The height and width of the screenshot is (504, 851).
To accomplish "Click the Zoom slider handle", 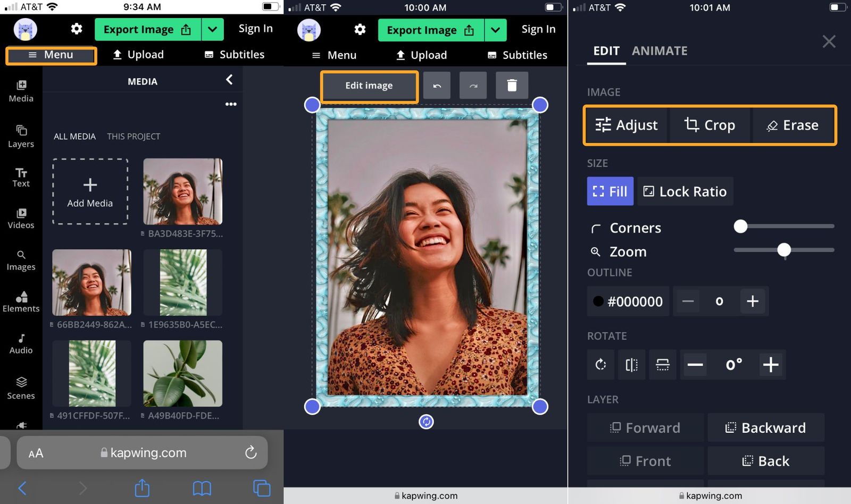I will pyautogui.click(x=783, y=250).
